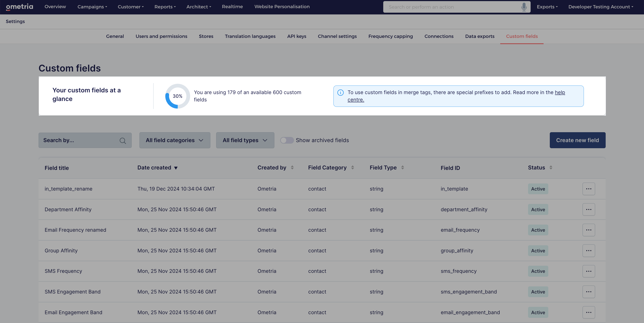
Task: Click the Settings breadcrumb label
Action: point(15,22)
